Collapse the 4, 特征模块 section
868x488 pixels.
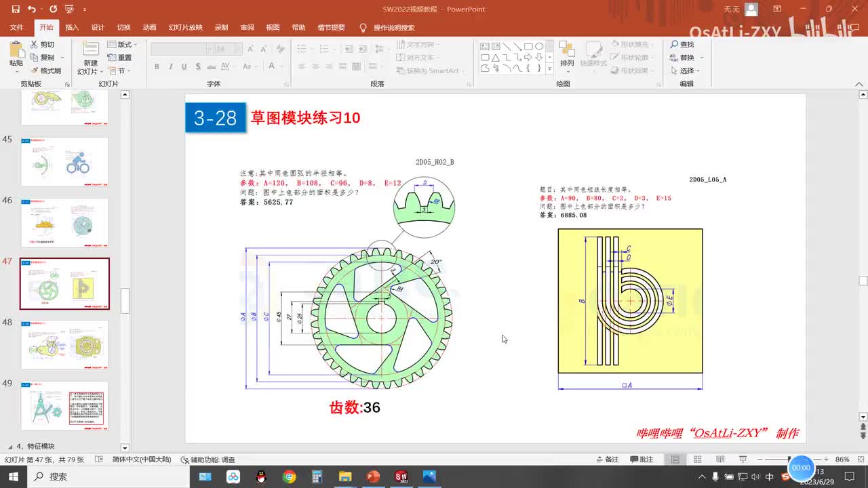(10, 447)
